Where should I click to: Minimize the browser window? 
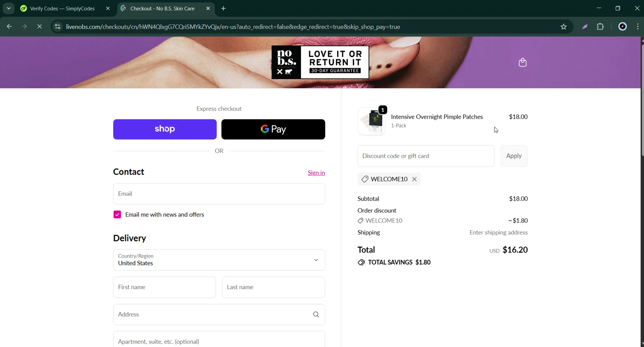(x=599, y=8)
